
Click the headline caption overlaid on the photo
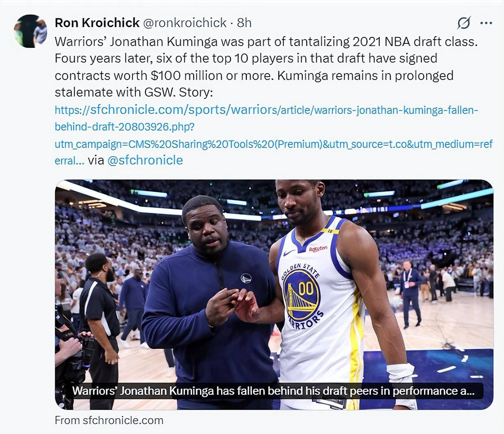coord(273,391)
